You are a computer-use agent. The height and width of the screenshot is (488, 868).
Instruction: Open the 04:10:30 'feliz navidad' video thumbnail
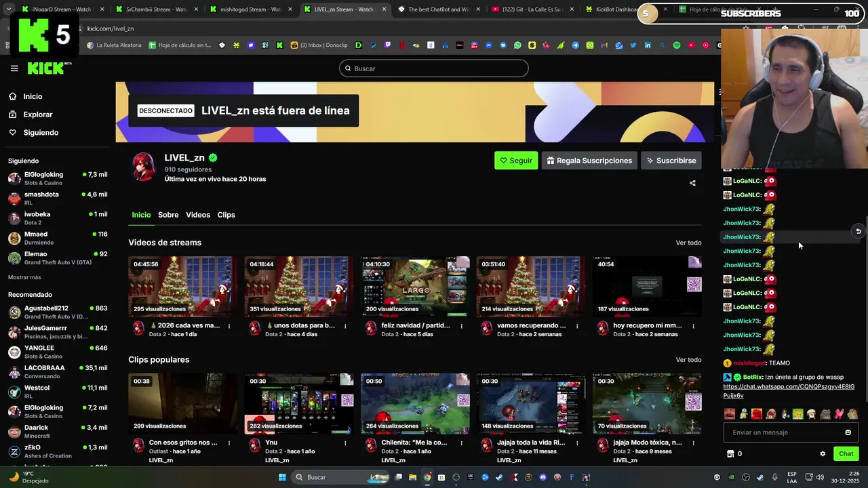[415, 287]
